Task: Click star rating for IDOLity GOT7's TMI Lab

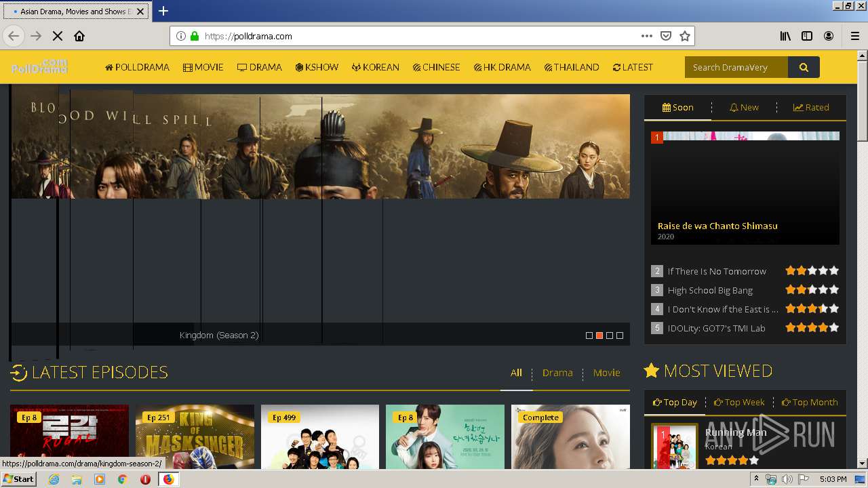Action: pos(812,327)
